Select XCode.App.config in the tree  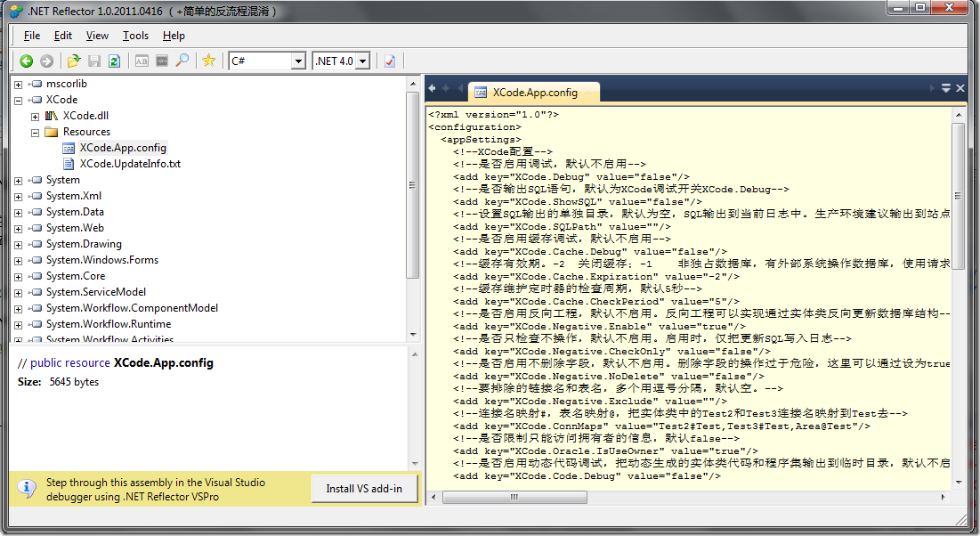[x=123, y=148]
